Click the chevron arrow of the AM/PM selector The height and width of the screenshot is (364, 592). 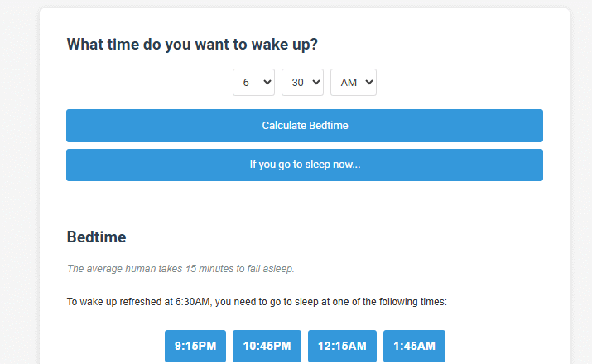pos(368,82)
